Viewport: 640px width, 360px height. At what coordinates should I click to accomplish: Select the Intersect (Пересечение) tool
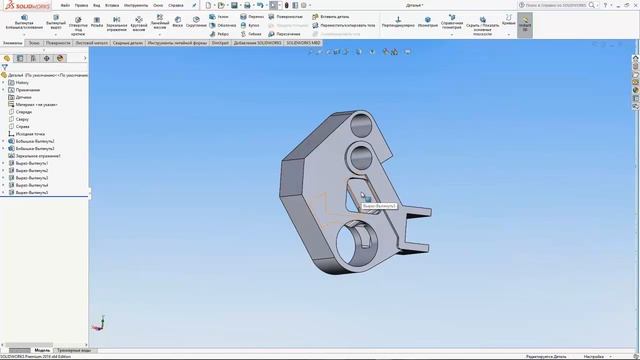coord(284,34)
